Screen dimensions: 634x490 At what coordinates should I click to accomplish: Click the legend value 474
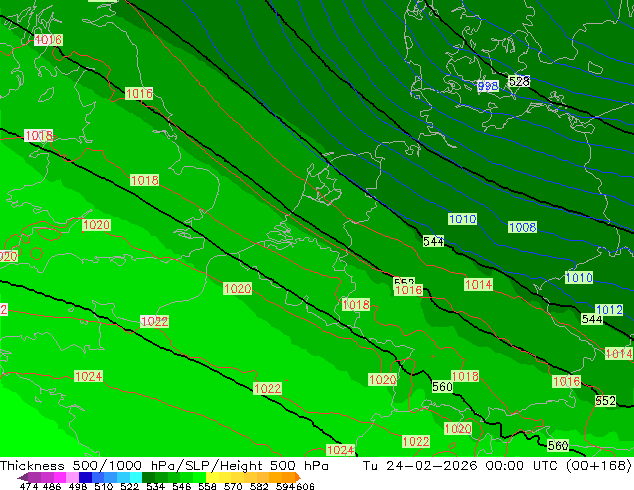[x=29, y=486]
